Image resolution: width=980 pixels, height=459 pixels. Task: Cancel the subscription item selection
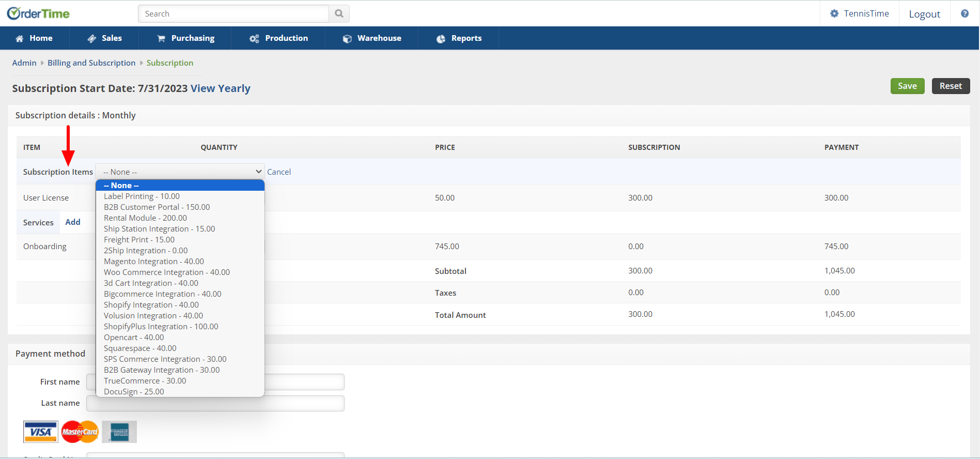[x=279, y=172]
